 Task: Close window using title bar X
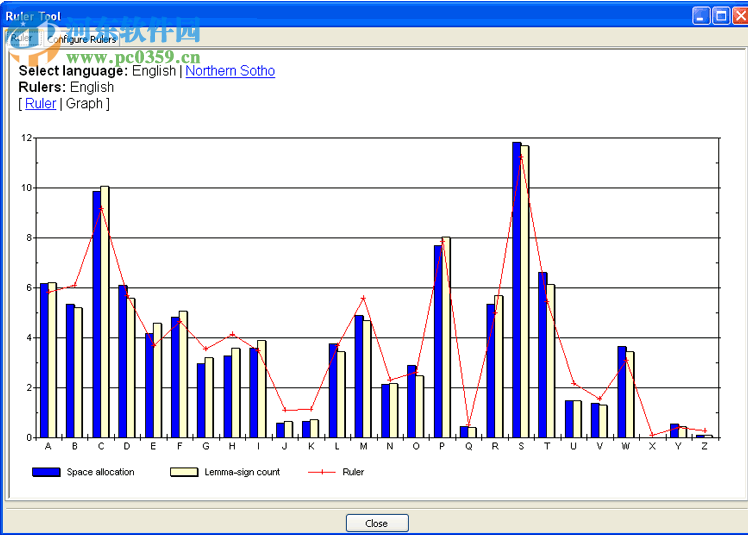point(738,15)
